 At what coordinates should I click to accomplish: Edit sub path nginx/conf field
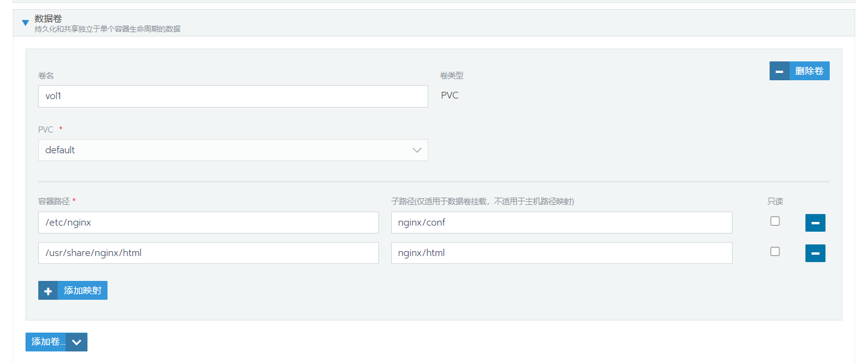click(x=562, y=223)
